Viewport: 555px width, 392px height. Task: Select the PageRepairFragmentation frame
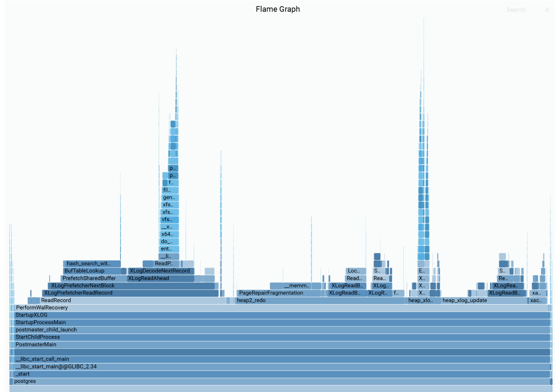click(x=281, y=293)
